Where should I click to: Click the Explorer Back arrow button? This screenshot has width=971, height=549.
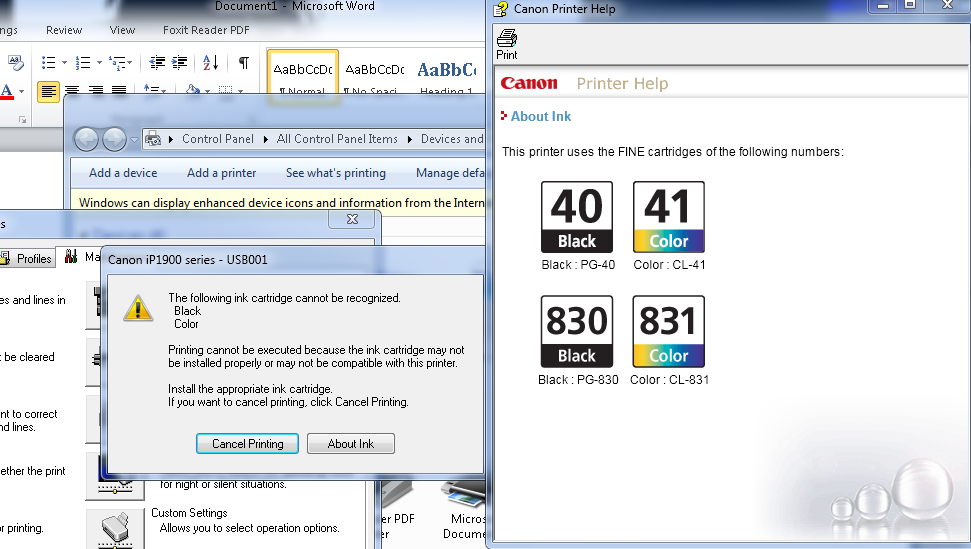(87, 139)
